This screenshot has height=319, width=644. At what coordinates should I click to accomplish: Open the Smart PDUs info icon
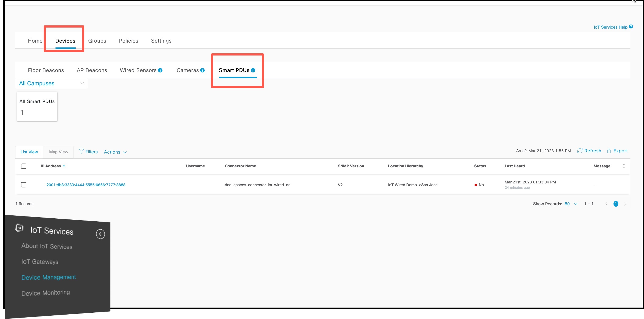point(253,70)
